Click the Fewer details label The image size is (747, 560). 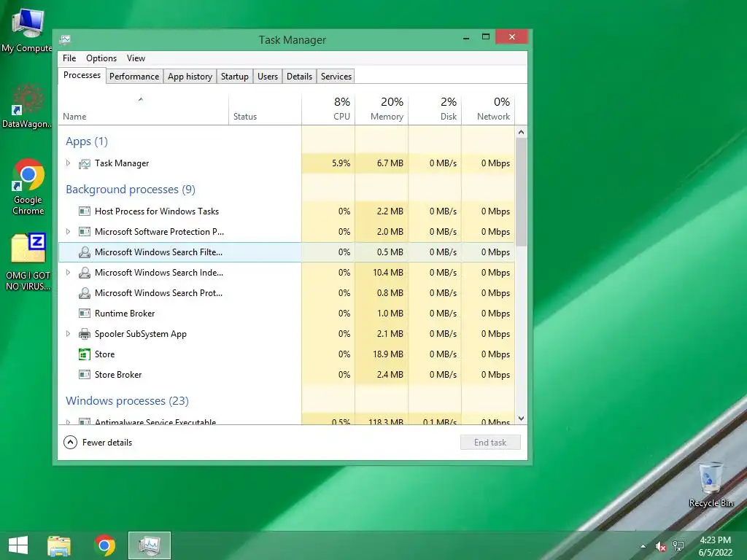107,443
